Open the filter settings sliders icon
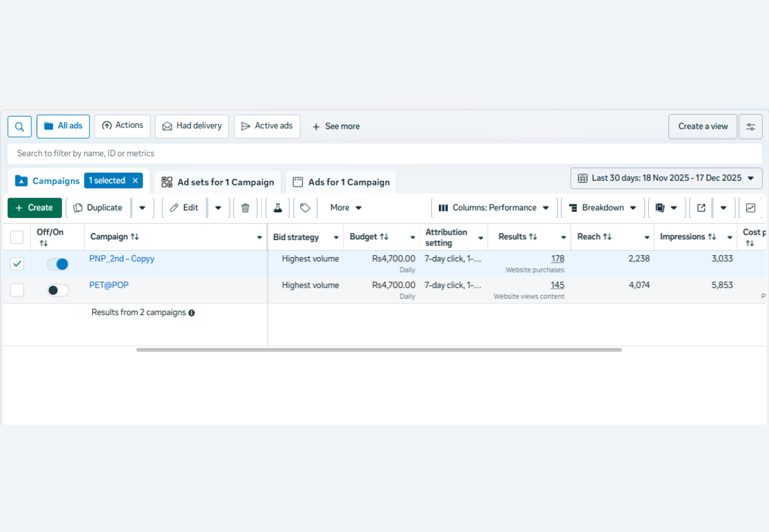This screenshot has height=532, width=769. coord(750,126)
